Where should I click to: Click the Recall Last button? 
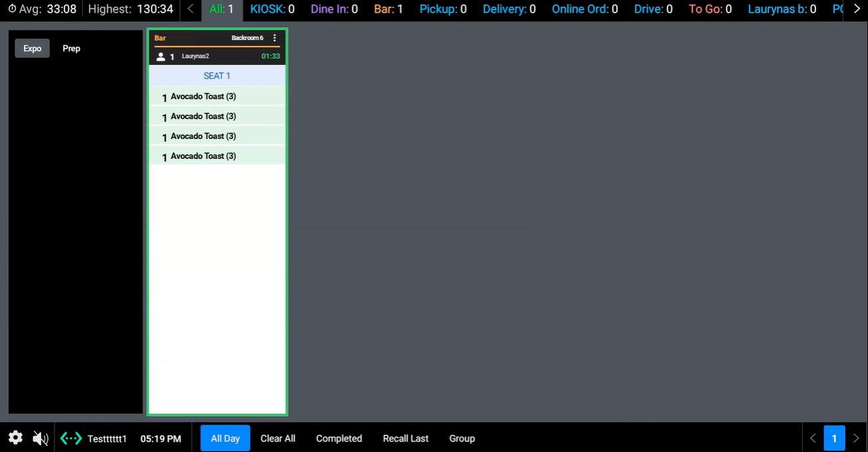click(405, 439)
